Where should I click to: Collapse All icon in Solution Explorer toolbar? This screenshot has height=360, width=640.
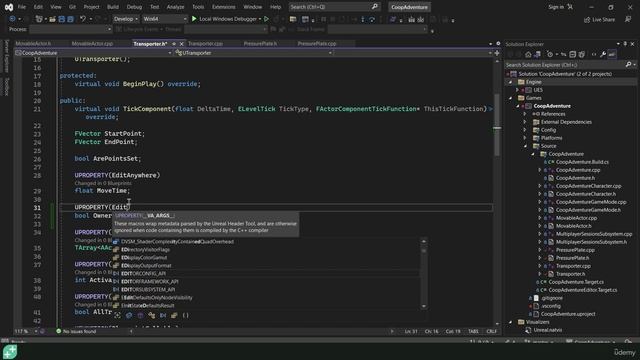[573, 54]
